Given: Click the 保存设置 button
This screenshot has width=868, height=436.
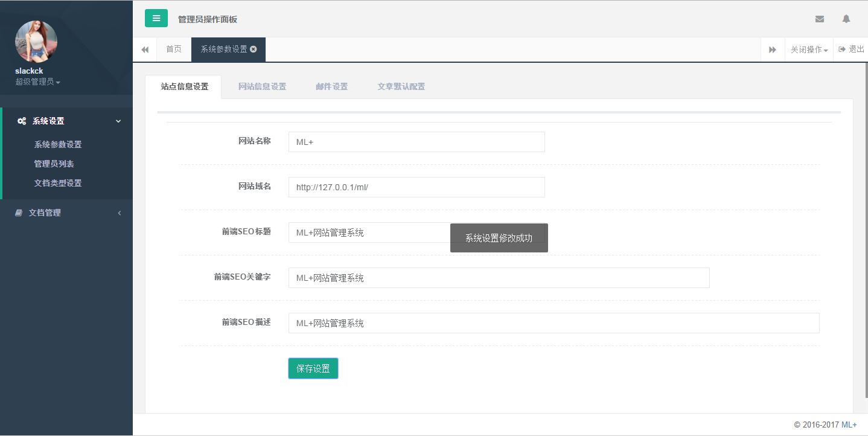Looking at the screenshot, I should point(313,368).
